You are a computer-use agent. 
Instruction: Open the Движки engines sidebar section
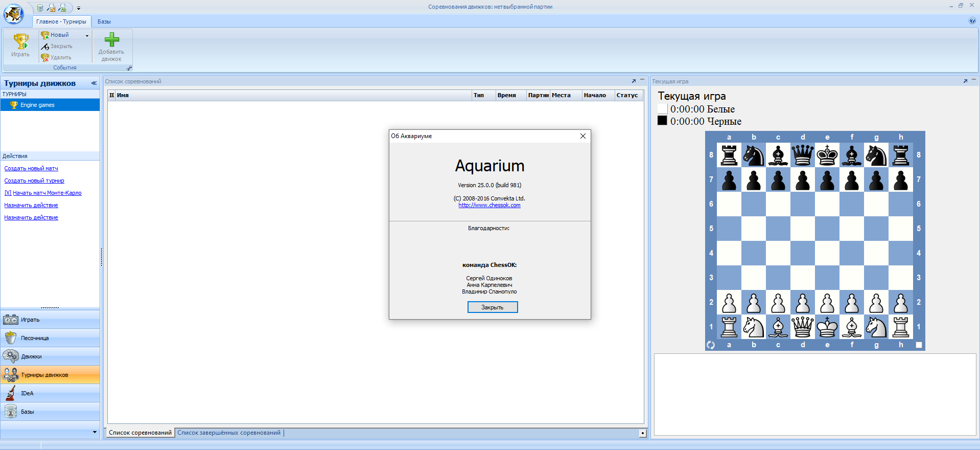pyautogui.click(x=50, y=356)
